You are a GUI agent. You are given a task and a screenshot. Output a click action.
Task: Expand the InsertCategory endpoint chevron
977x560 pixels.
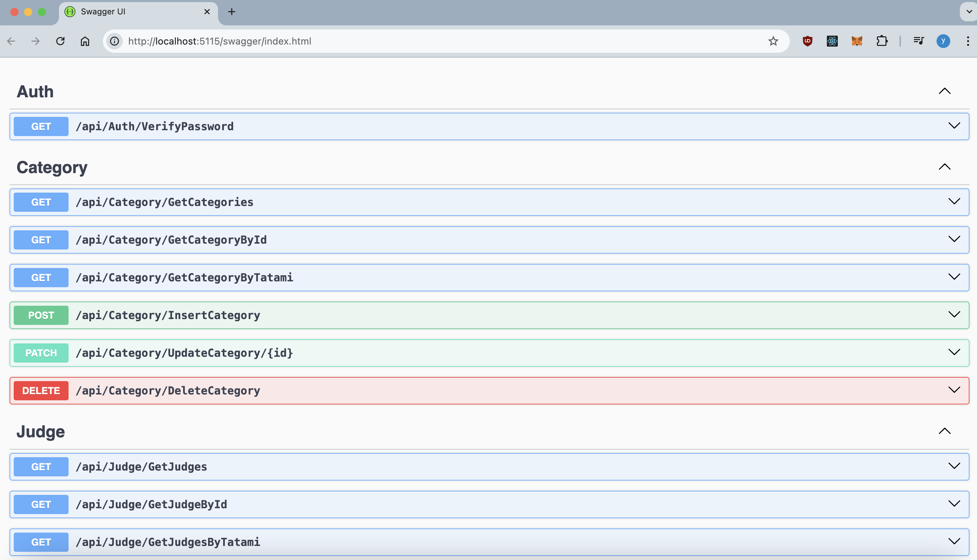[954, 315]
